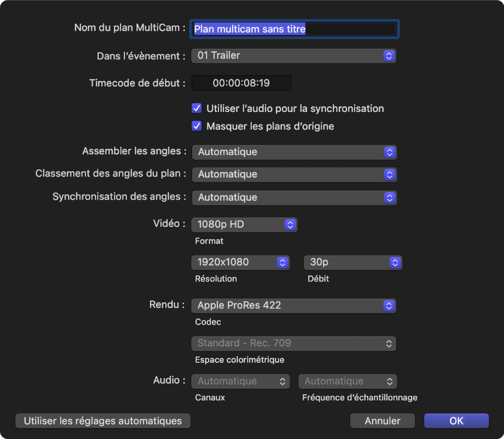Select the multicam name text field
Screen dimensions: 504x439
(294, 29)
